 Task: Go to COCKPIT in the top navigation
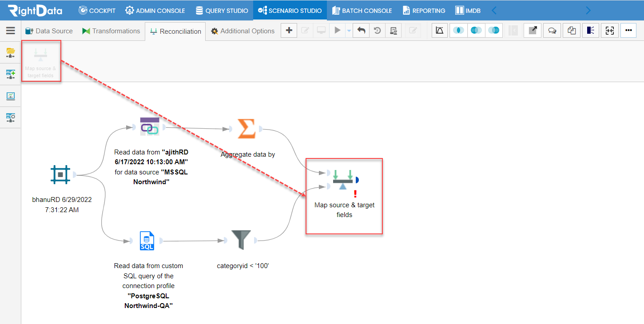pyautogui.click(x=97, y=10)
